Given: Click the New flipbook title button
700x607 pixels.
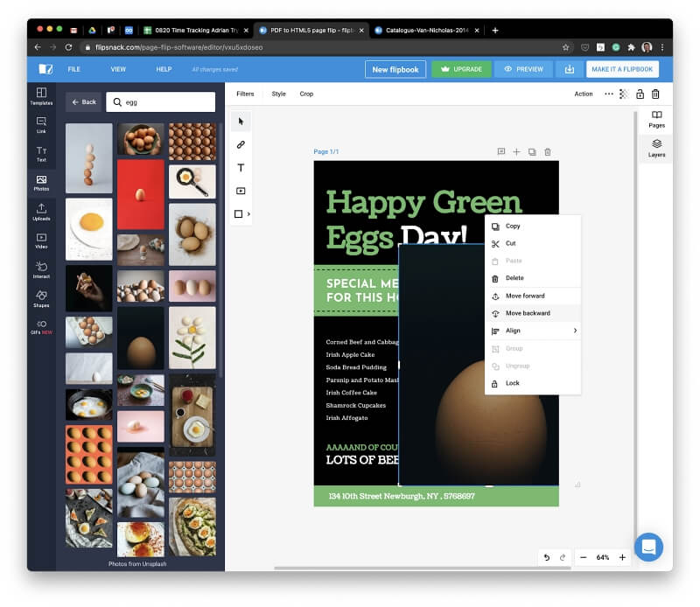Looking at the screenshot, I should [395, 70].
